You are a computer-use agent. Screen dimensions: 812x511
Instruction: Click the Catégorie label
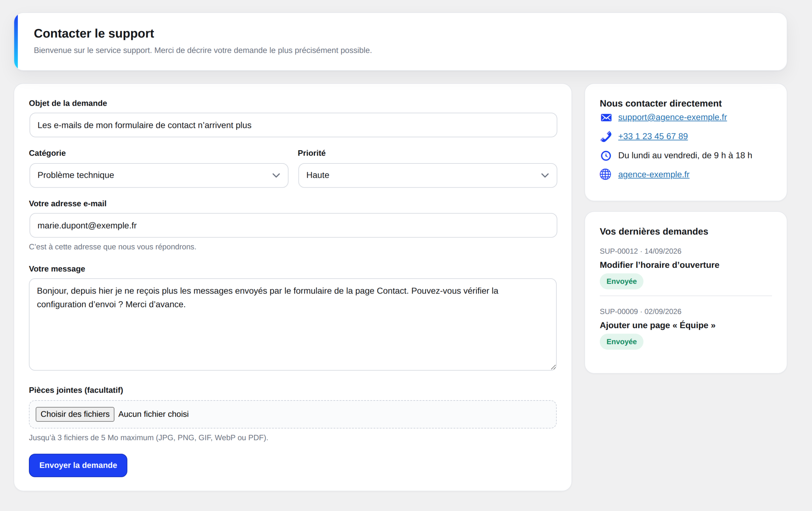pyautogui.click(x=47, y=153)
